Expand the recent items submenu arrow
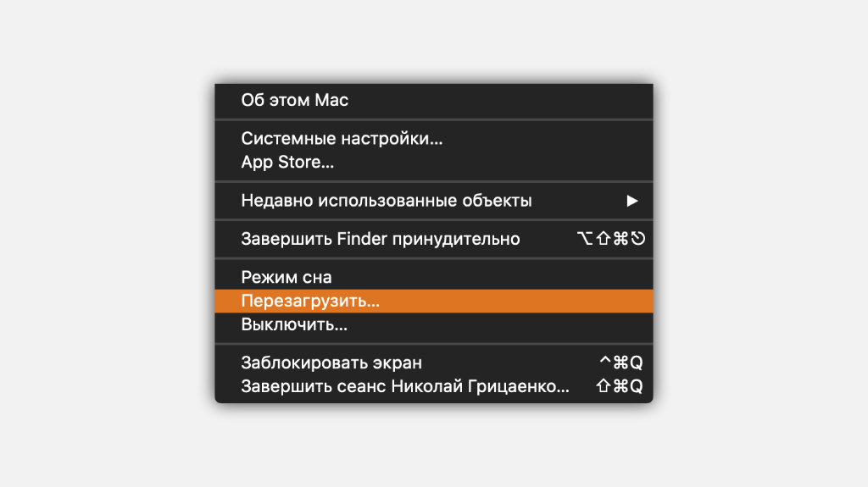Viewport: 868px width, 487px height. pyautogui.click(x=632, y=201)
